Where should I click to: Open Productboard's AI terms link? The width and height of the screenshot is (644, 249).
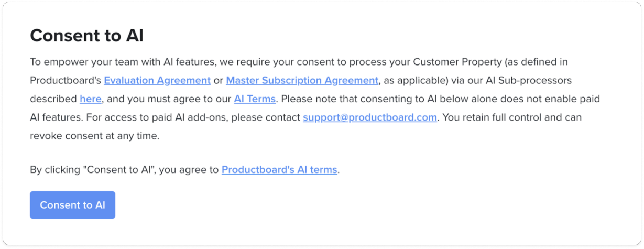(279, 170)
